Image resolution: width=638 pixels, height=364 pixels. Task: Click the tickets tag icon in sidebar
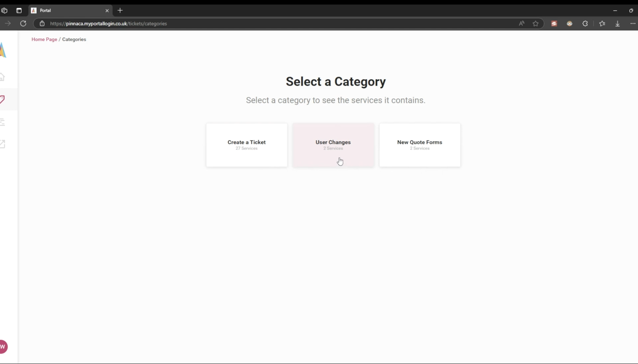[x=3, y=99]
